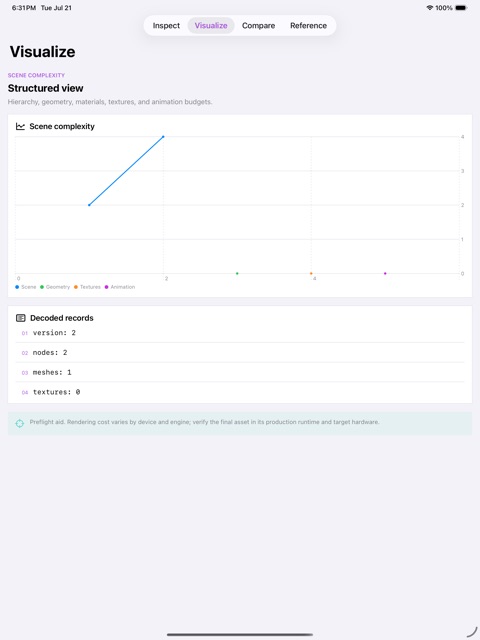Select the meshes: 1 record row
The height and width of the screenshot is (640, 480).
240,372
